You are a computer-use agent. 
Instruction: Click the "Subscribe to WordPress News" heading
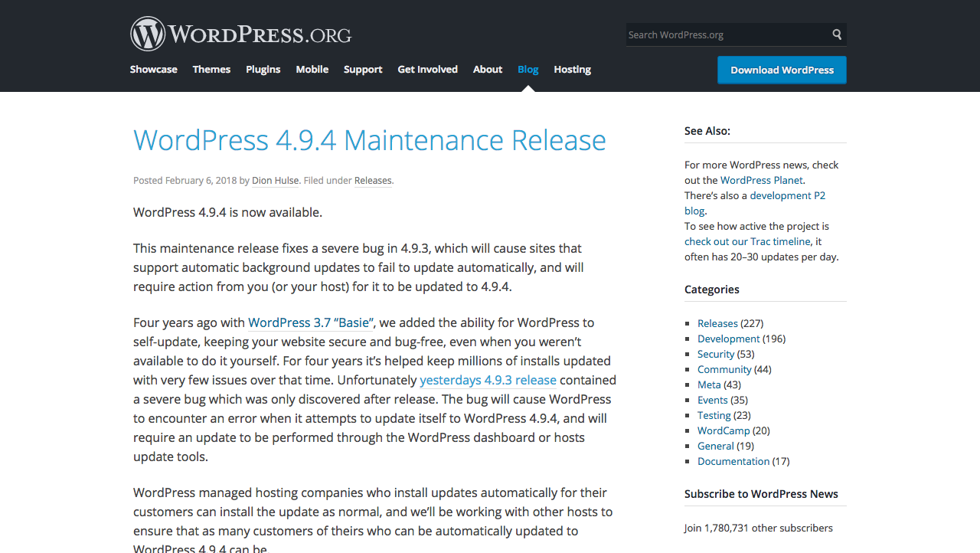tap(761, 494)
